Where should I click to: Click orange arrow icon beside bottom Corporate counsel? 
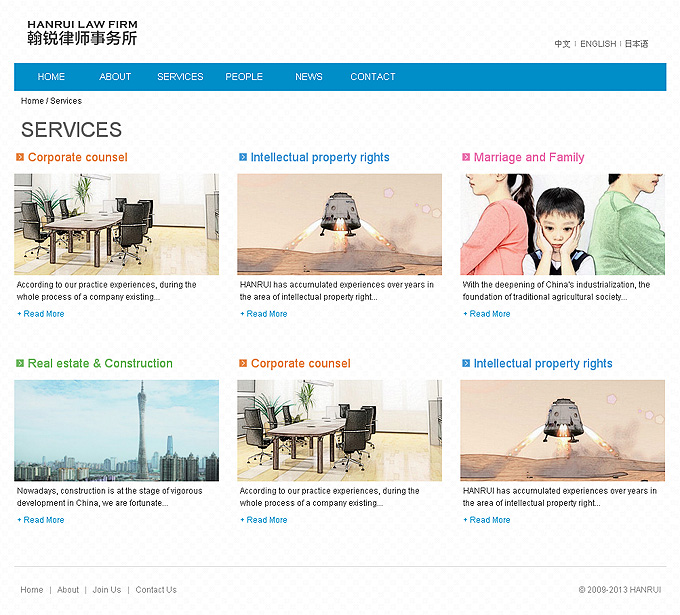pos(243,363)
